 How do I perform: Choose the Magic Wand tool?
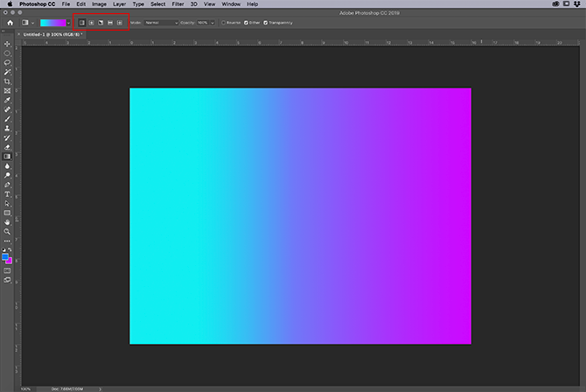tap(8, 72)
